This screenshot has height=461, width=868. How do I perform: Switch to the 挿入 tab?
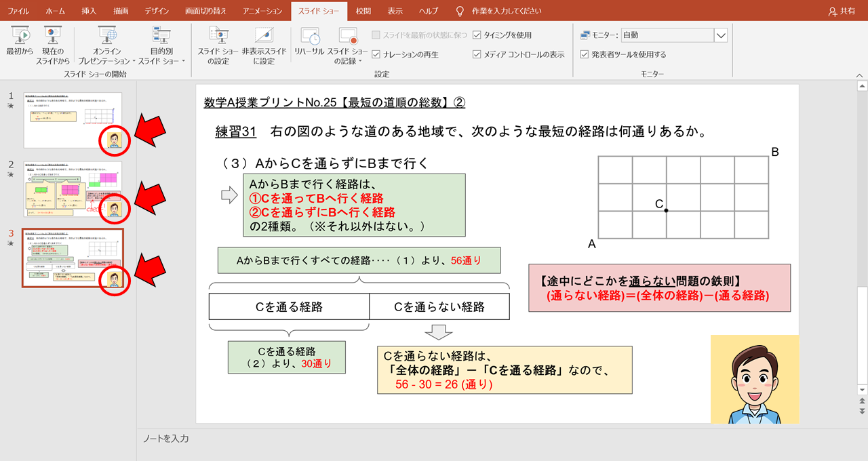pyautogui.click(x=89, y=12)
